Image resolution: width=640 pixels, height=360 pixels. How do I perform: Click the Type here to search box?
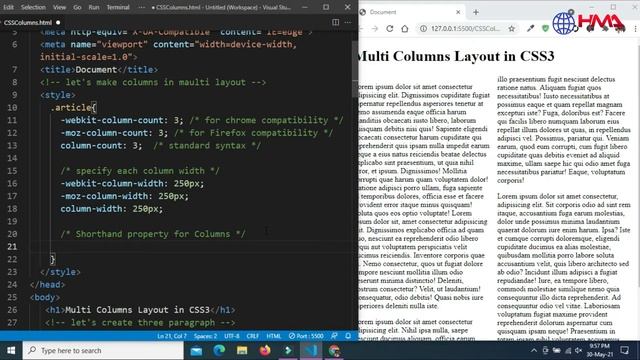[104, 351]
